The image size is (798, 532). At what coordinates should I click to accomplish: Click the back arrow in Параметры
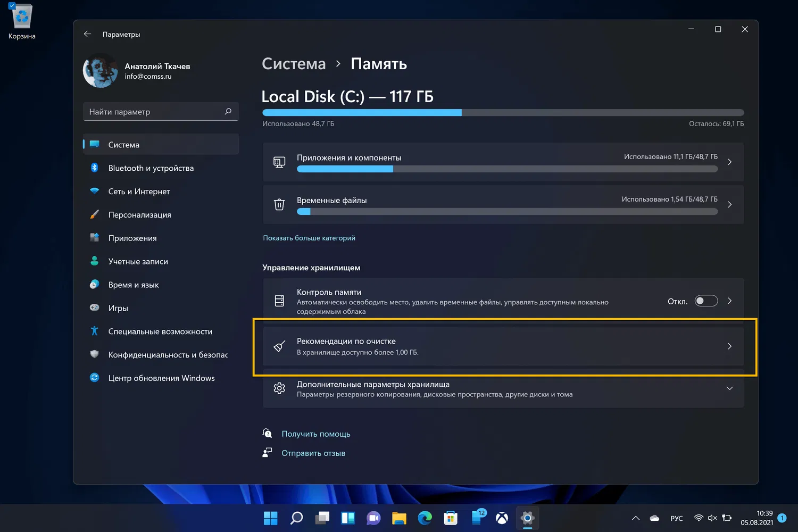(x=87, y=34)
